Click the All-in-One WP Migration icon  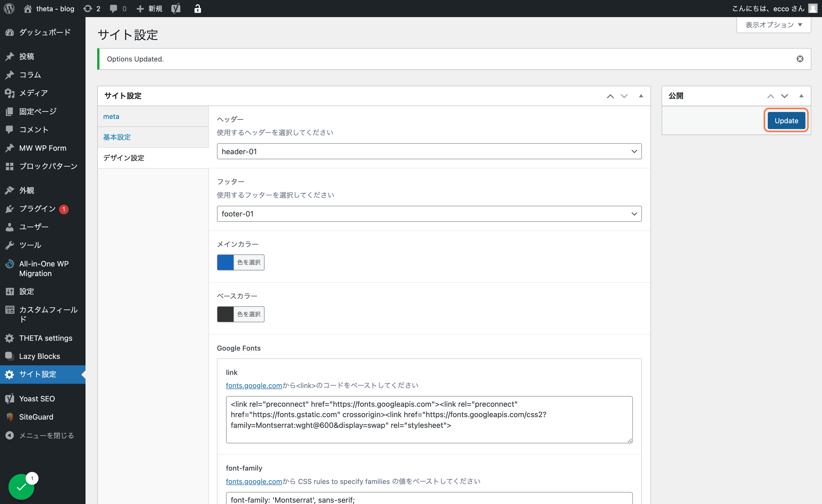click(x=9, y=264)
